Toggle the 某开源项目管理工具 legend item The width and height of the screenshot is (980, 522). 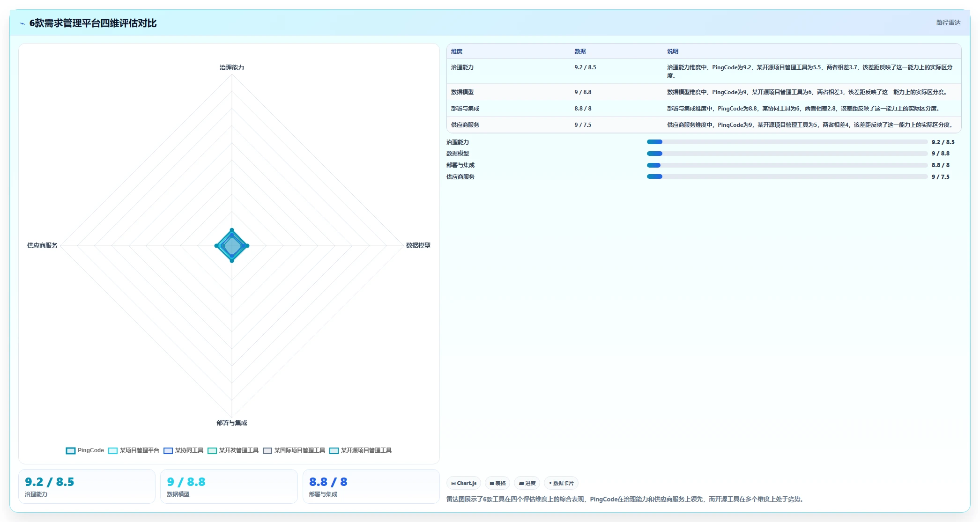[x=361, y=450]
